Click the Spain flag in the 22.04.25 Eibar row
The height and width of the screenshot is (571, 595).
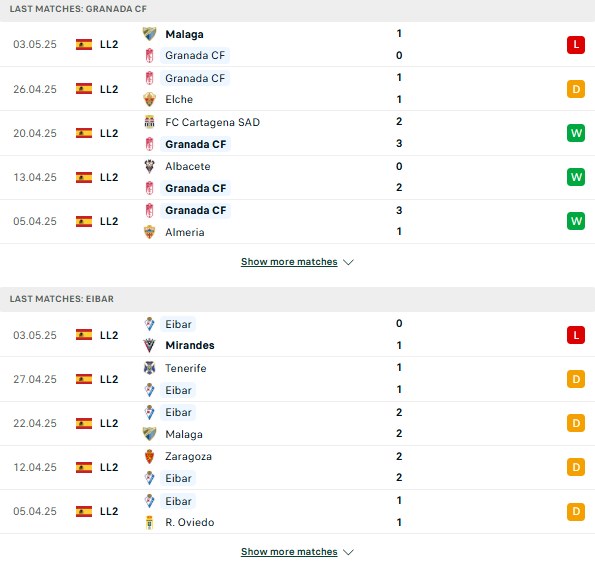pyautogui.click(x=84, y=423)
